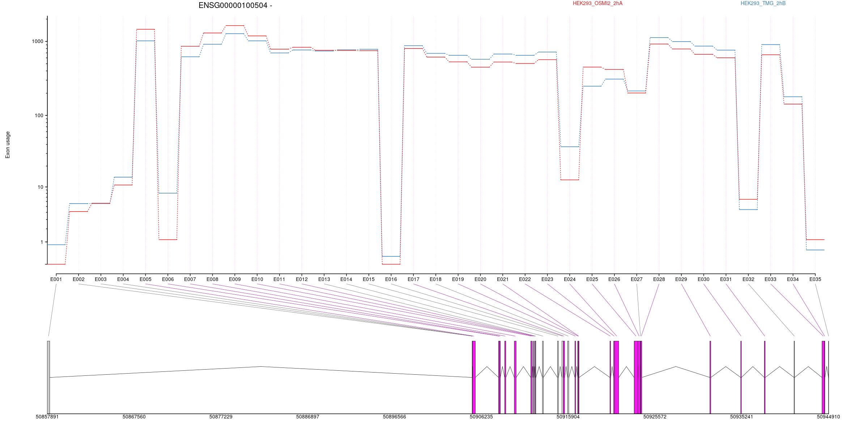Click exon label E027
The height and width of the screenshot is (434, 868).
[637, 279]
